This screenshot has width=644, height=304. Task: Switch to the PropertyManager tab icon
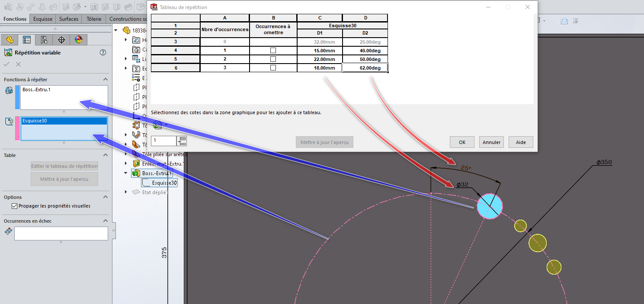click(x=27, y=40)
